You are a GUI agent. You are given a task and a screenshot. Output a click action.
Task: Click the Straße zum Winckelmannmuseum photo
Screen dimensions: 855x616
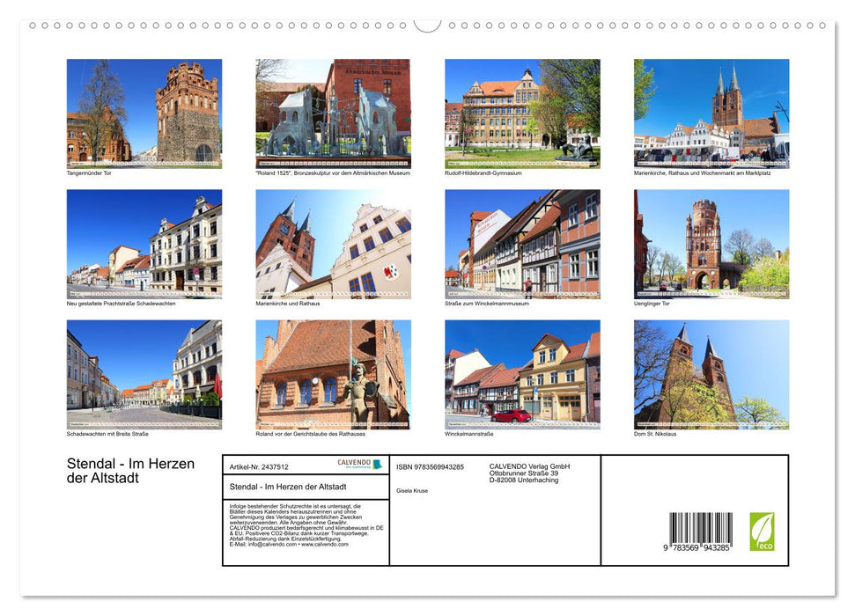(522, 244)
